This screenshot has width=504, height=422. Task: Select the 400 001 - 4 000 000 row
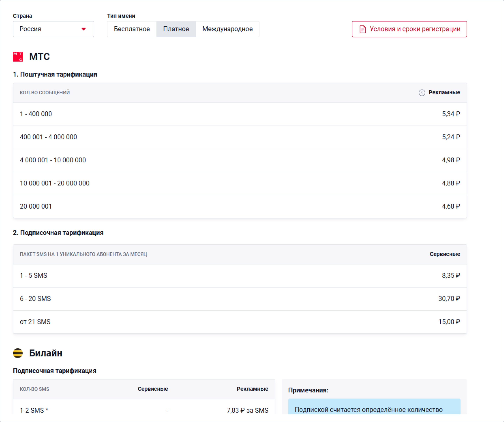point(240,137)
